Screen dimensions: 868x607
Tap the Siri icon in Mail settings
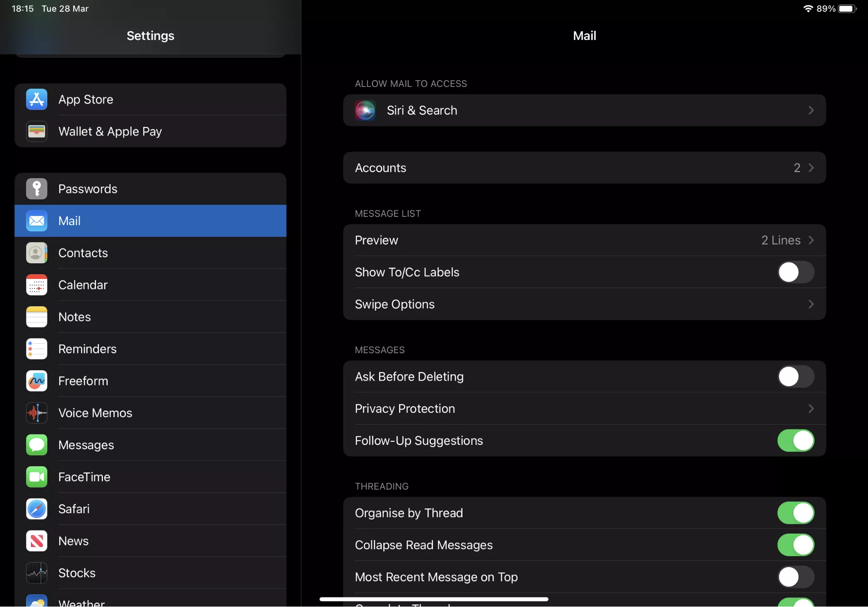365,110
